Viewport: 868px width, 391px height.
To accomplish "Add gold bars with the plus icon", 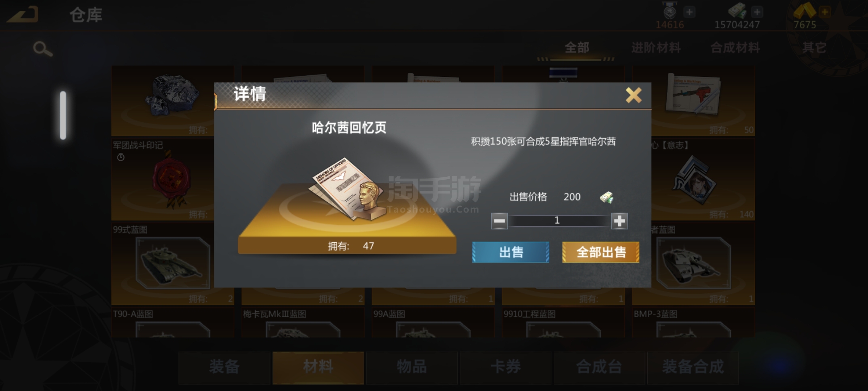I will (825, 12).
